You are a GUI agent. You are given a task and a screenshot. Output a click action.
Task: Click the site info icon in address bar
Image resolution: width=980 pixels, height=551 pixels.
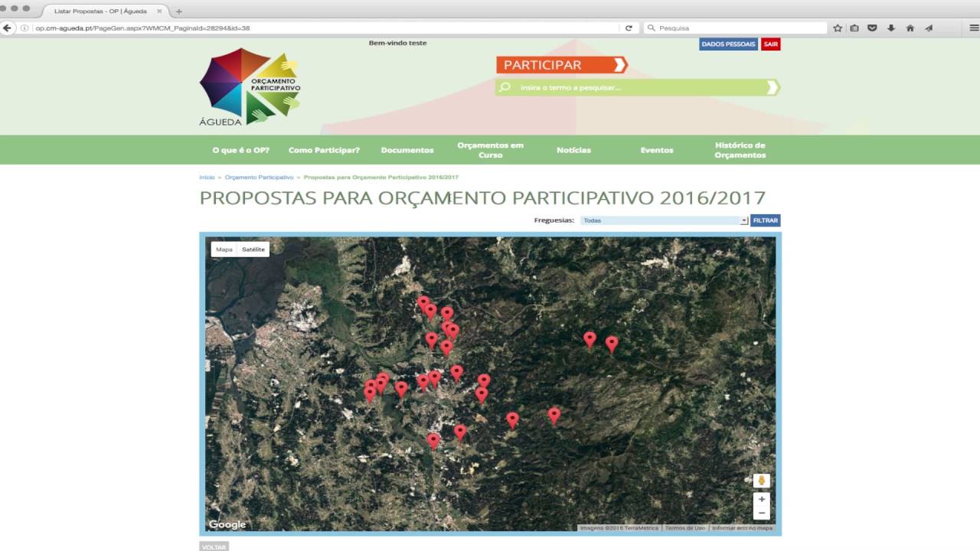point(24,28)
